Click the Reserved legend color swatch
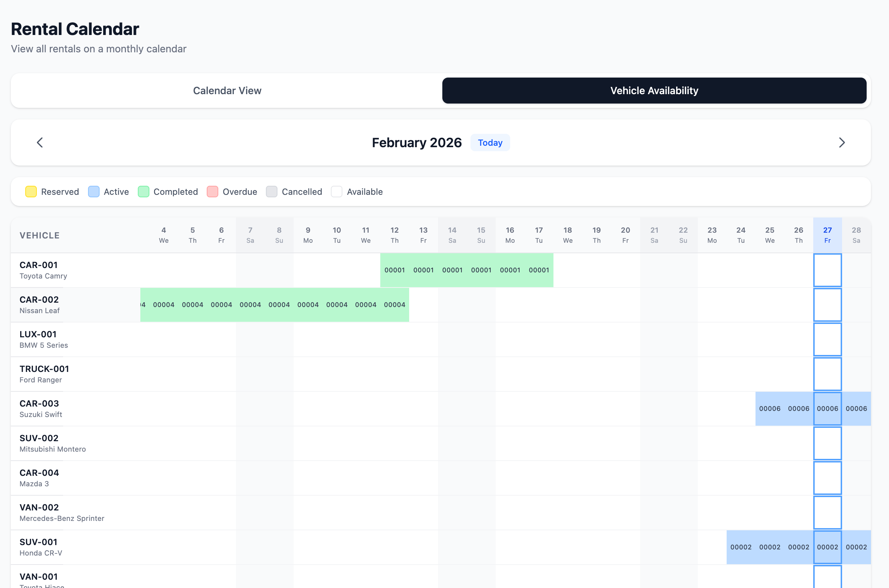The image size is (889, 588). click(x=31, y=192)
